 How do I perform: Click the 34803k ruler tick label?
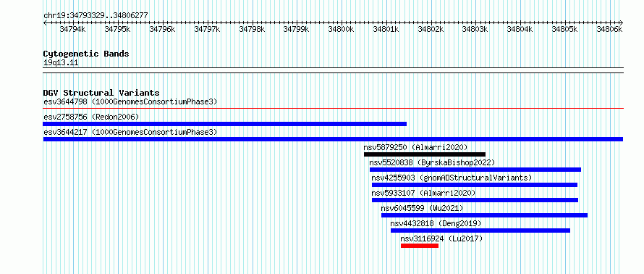[475, 29]
